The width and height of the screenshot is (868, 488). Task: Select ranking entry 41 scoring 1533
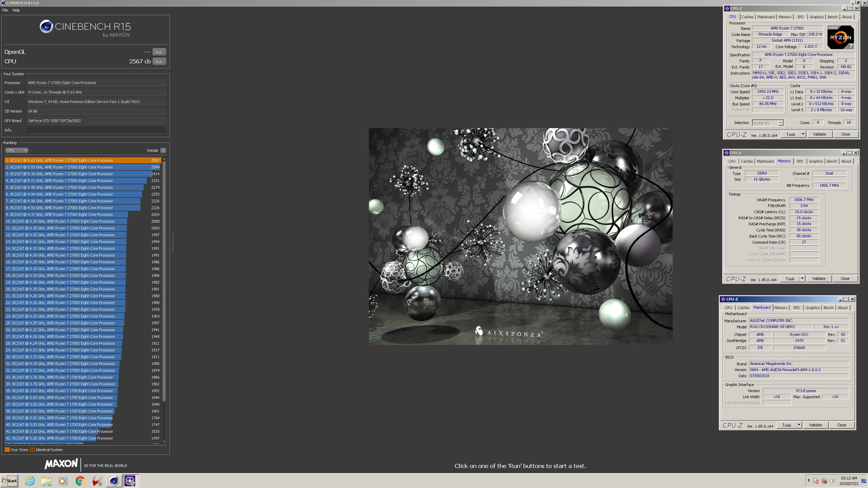pyautogui.click(x=83, y=431)
